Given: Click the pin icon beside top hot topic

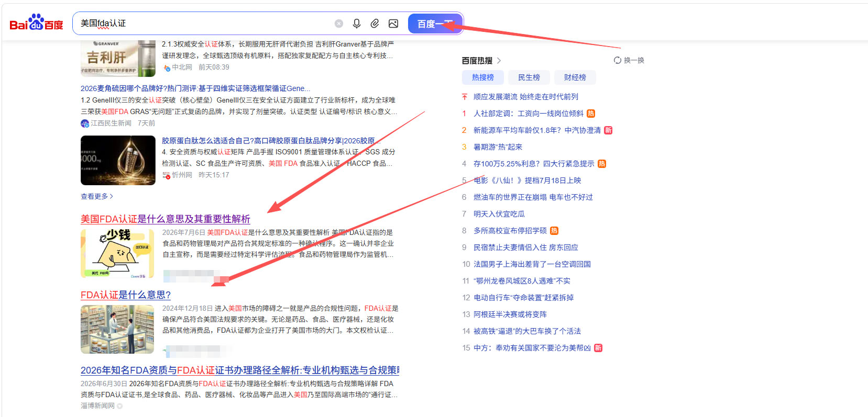Looking at the screenshot, I should pos(465,97).
